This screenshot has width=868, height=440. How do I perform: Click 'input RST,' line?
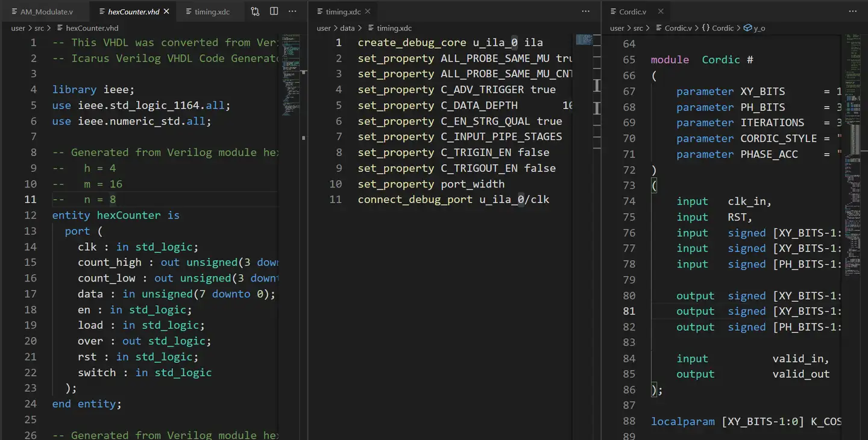[714, 217]
